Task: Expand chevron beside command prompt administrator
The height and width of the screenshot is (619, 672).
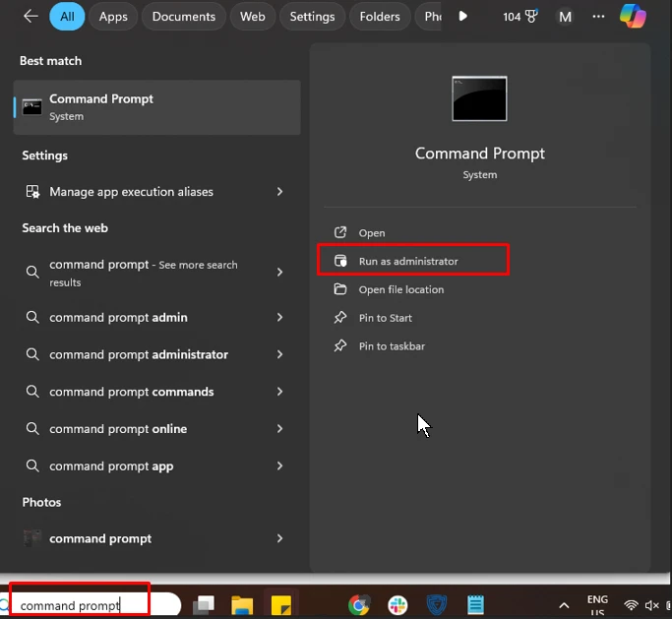Action: pos(279,354)
